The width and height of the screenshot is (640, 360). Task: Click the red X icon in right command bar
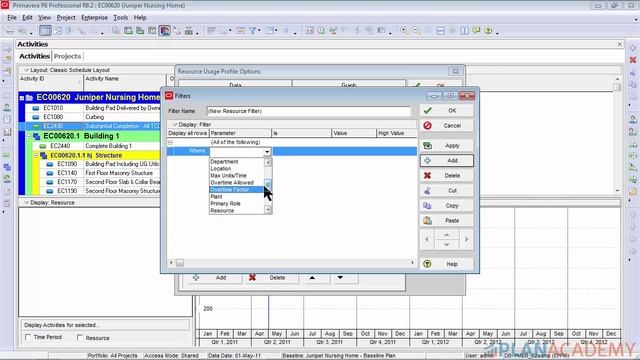633,60
